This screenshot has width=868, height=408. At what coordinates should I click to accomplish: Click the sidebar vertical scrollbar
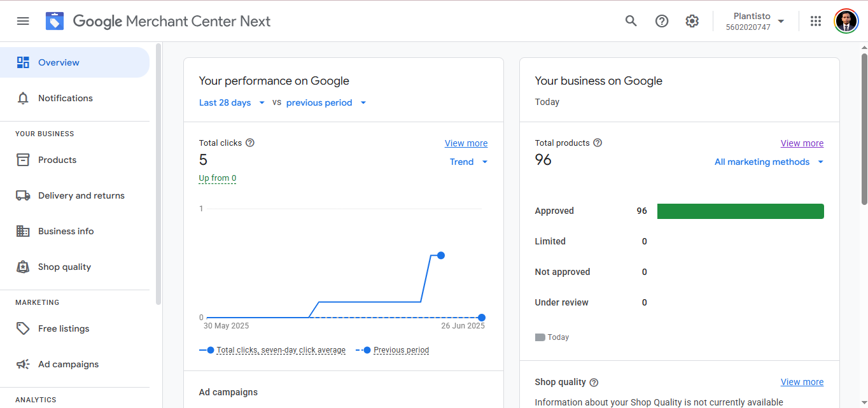coord(158,174)
